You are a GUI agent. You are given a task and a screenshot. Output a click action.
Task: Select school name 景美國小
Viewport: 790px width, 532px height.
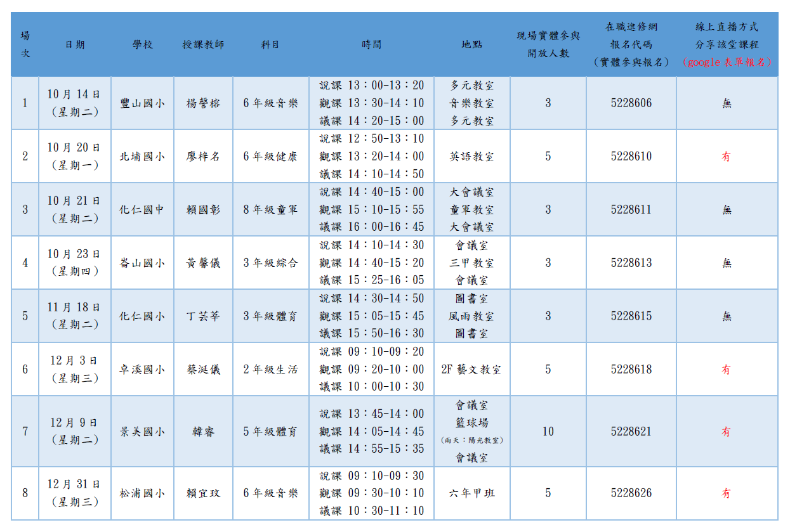[142, 432]
